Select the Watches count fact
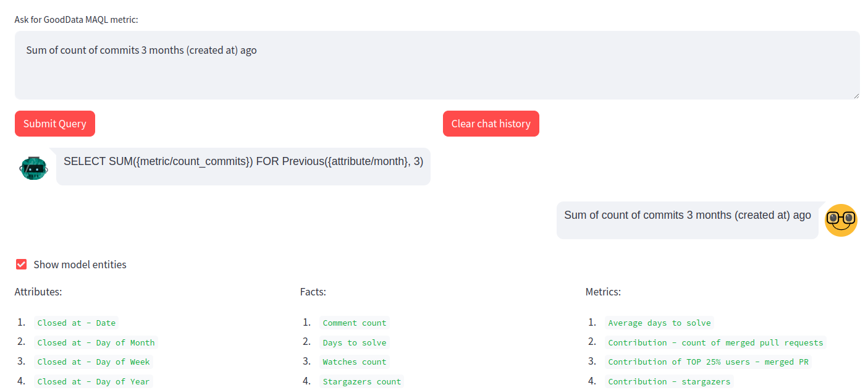Viewport: 868px width, 390px height. coord(355,362)
